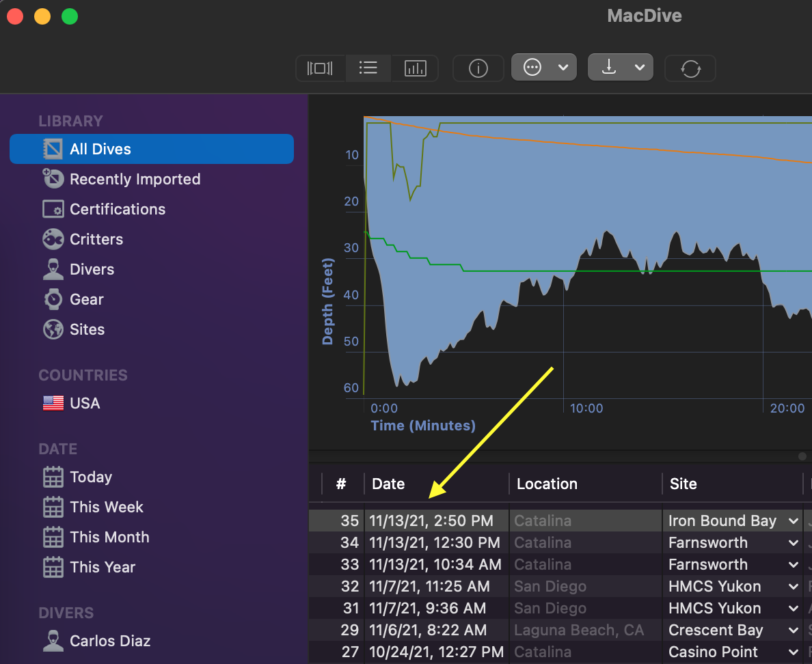Expand the Iron Bound Bay site dropdown
The width and height of the screenshot is (812, 664).
click(793, 521)
